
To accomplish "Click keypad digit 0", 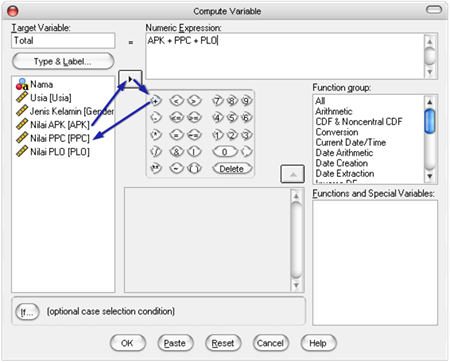I will click(225, 152).
